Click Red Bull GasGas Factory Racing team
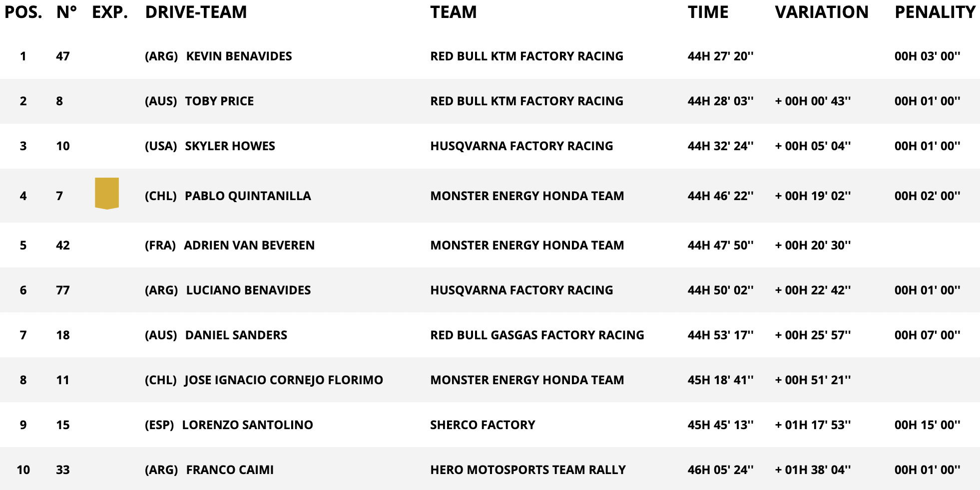The width and height of the screenshot is (980, 490). (x=537, y=335)
